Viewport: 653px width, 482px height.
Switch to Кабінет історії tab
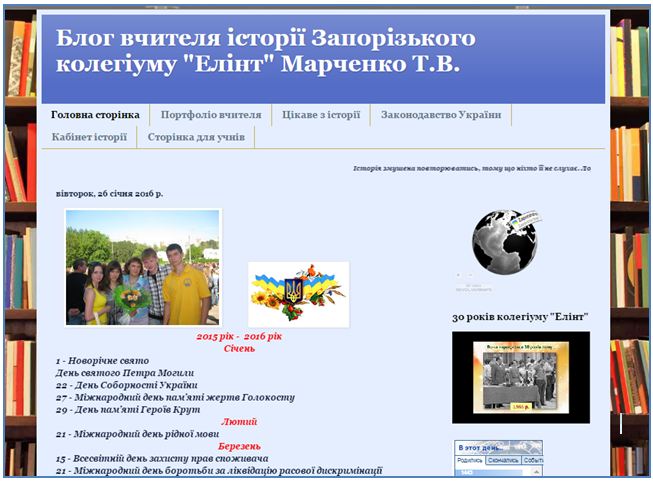click(x=89, y=137)
